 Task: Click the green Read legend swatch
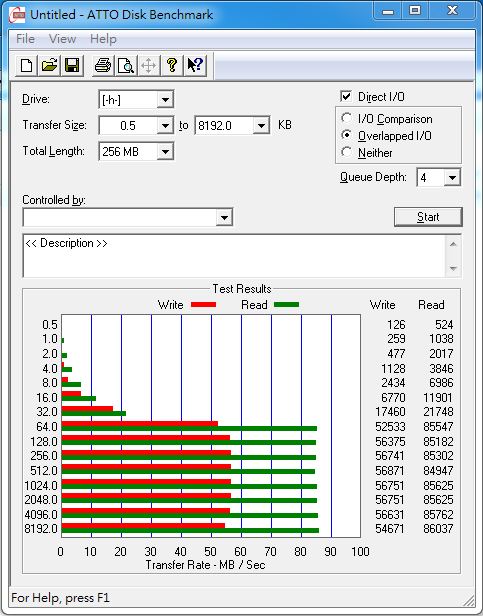[x=286, y=304]
